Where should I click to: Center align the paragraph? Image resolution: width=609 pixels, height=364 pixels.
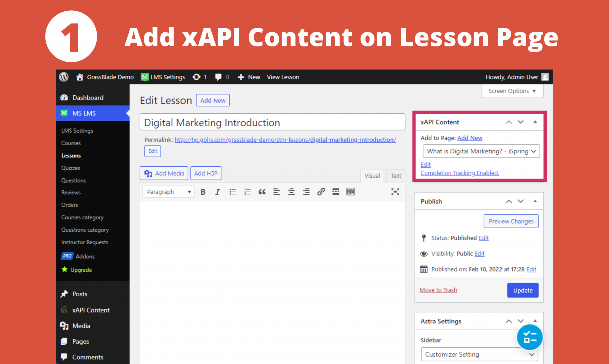(x=291, y=192)
